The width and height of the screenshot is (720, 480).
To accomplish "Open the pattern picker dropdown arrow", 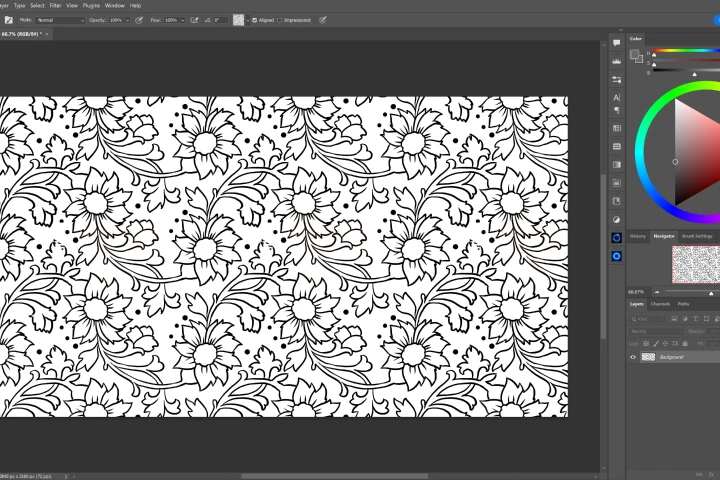I will (x=248, y=20).
